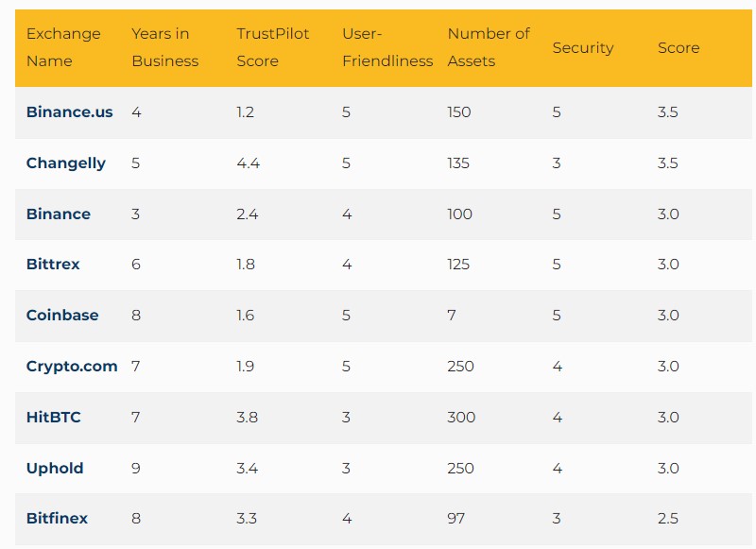
Task: Click Changelly's TrustPilot score of 4.4
Action: 248,163
